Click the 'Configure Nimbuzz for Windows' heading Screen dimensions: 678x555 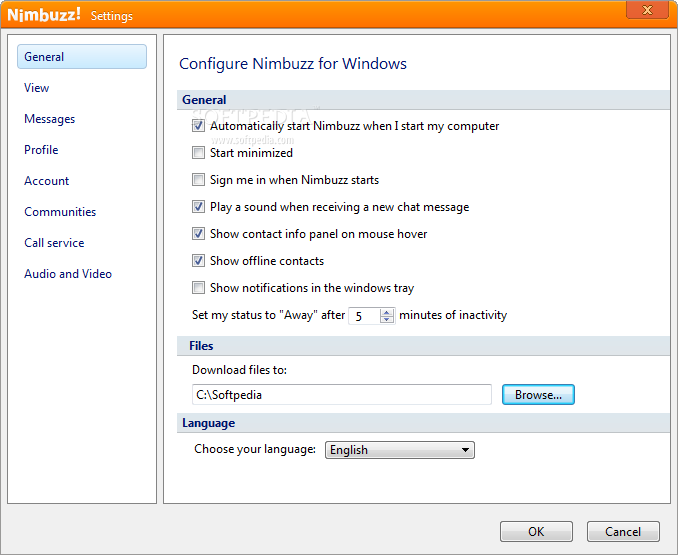[x=293, y=64]
